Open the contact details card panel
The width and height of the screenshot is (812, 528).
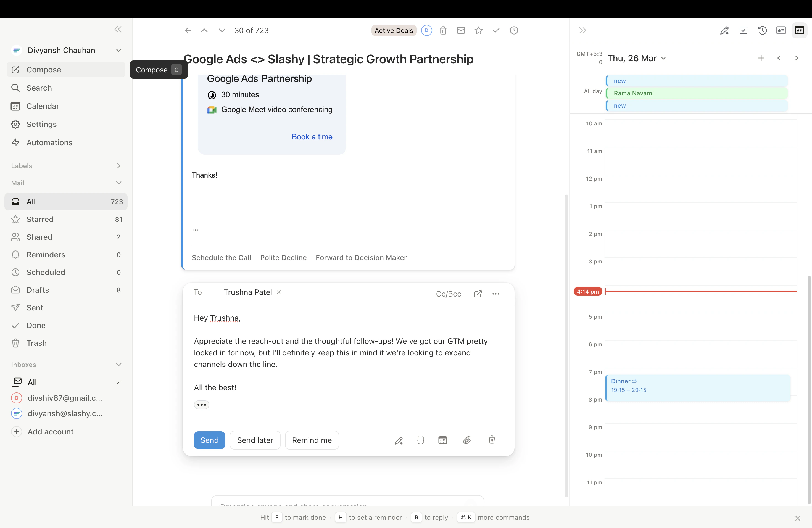[781, 30]
